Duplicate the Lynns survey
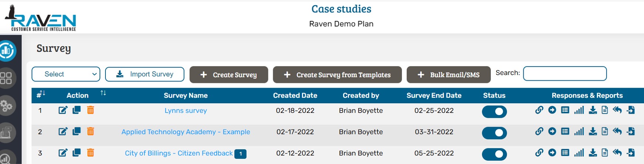Viewport: 644px width, 164px height. pyautogui.click(x=77, y=110)
